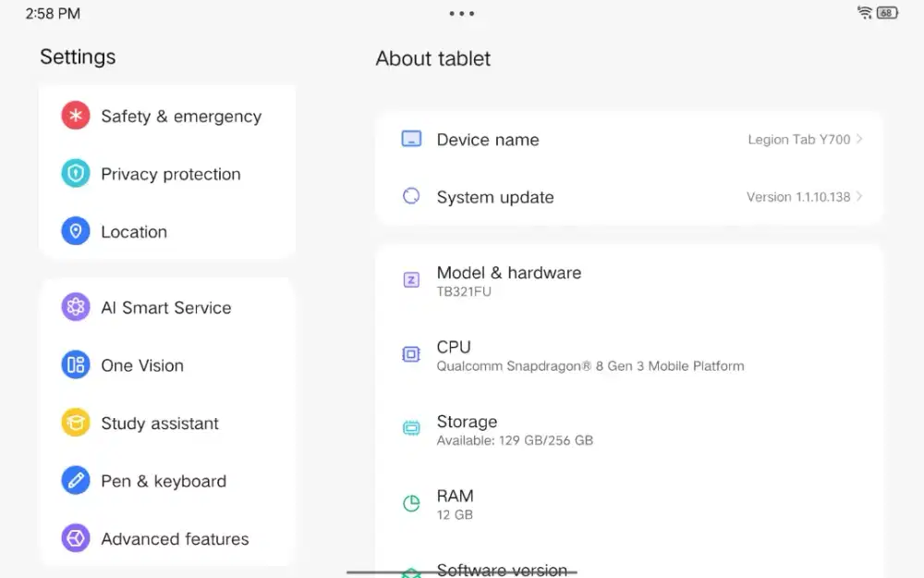Expand System update chevron arrow

coord(859,197)
